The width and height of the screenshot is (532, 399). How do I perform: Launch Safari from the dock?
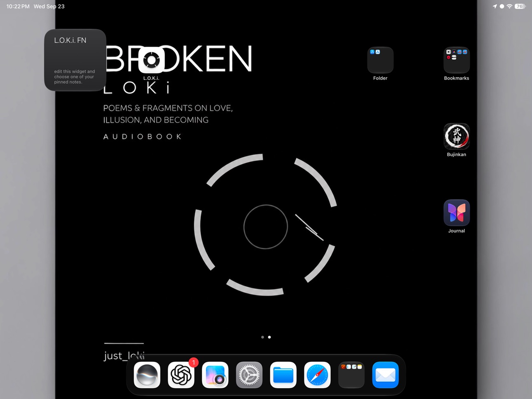click(x=317, y=375)
